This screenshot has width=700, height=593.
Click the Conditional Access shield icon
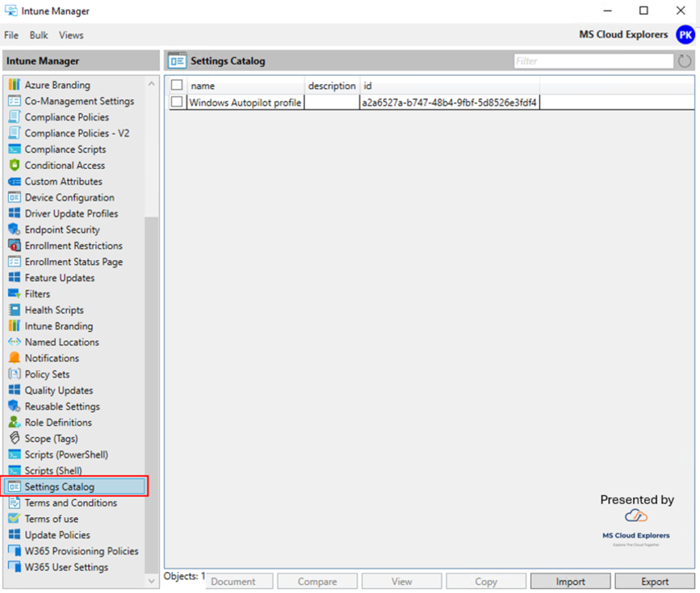[14, 165]
